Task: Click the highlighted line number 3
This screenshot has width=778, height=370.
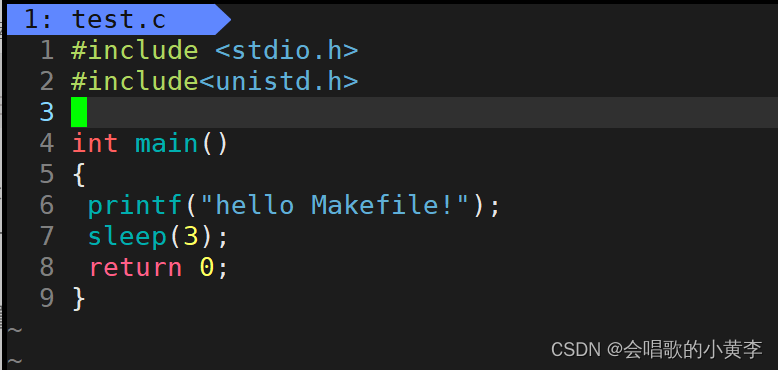Action: point(46,112)
